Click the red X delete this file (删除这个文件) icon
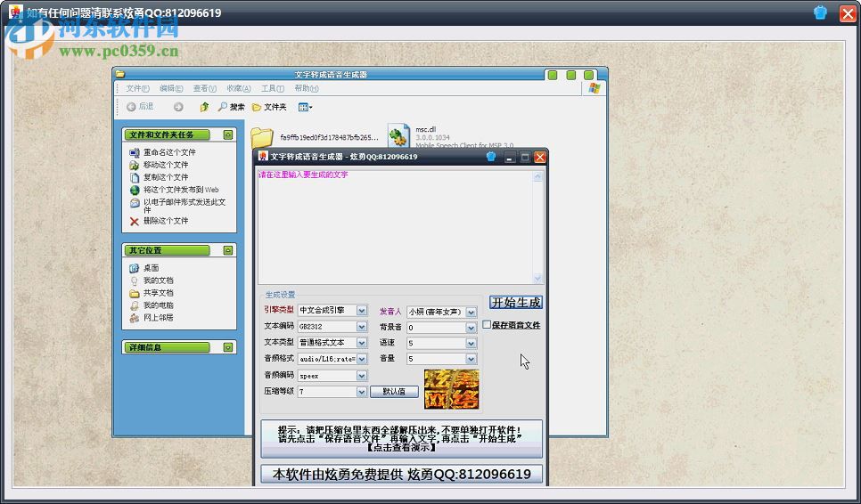861x504 pixels. coord(135,221)
